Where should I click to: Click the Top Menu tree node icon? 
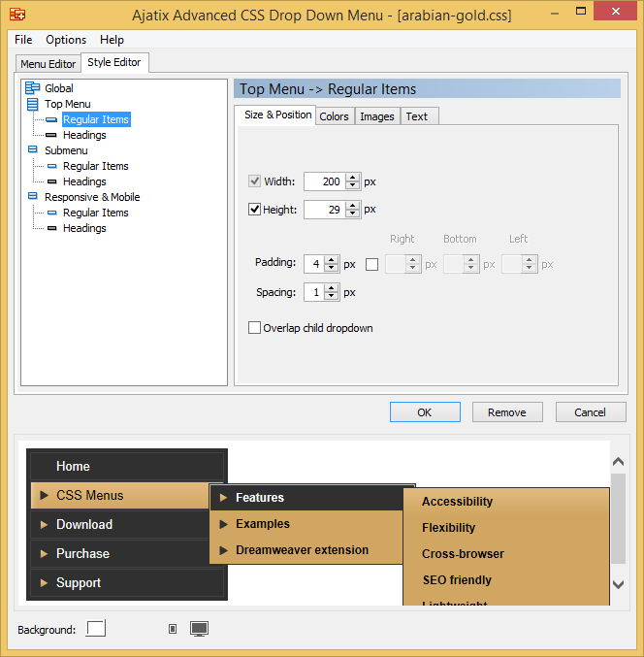33,104
